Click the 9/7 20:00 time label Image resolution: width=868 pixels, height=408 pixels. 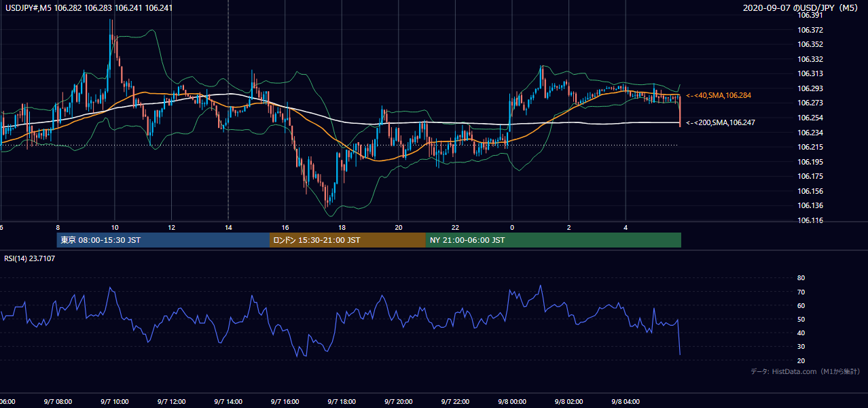tap(399, 402)
